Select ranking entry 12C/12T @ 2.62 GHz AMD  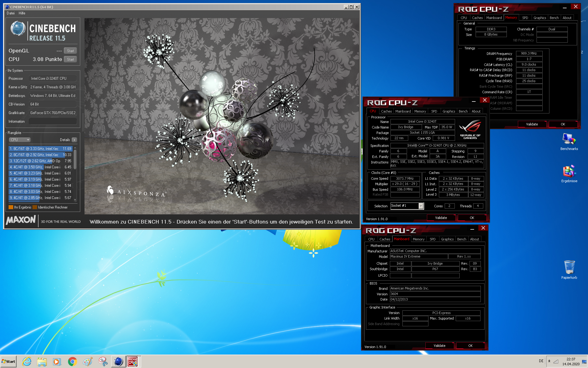[x=40, y=161]
